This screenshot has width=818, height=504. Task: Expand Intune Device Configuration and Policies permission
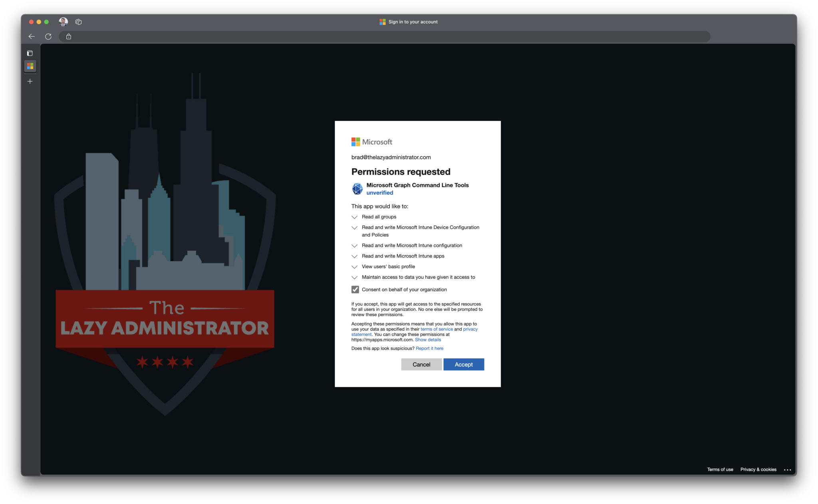[x=354, y=228]
